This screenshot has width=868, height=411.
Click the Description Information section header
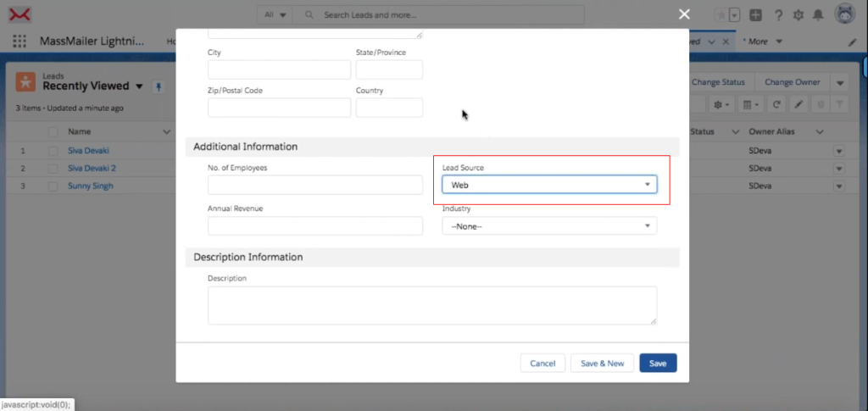pyautogui.click(x=432, y=258)
